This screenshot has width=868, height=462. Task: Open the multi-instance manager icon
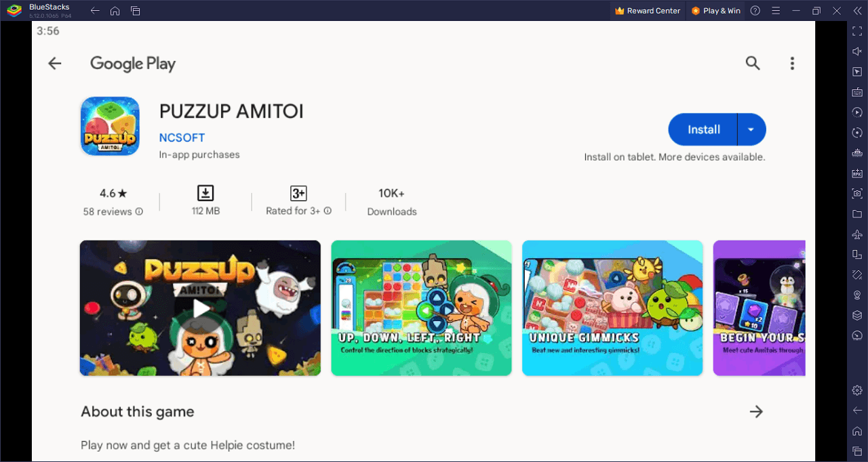coord(857,153)
